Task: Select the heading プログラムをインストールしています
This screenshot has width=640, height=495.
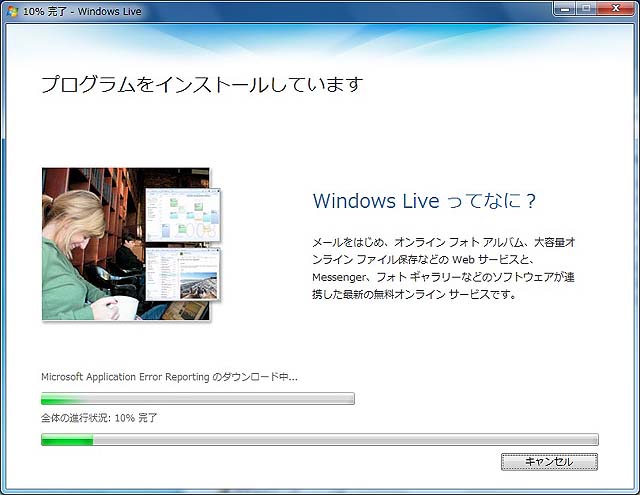Action: (201, 84)
